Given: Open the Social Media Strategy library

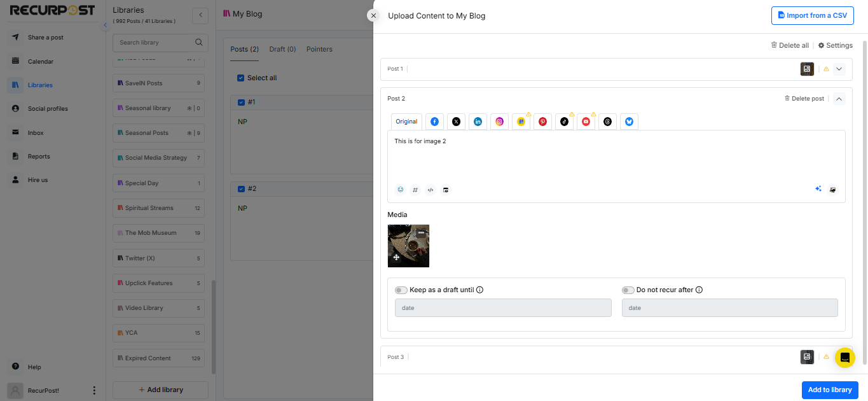Looking at the screenshot, I should point(158,158).
